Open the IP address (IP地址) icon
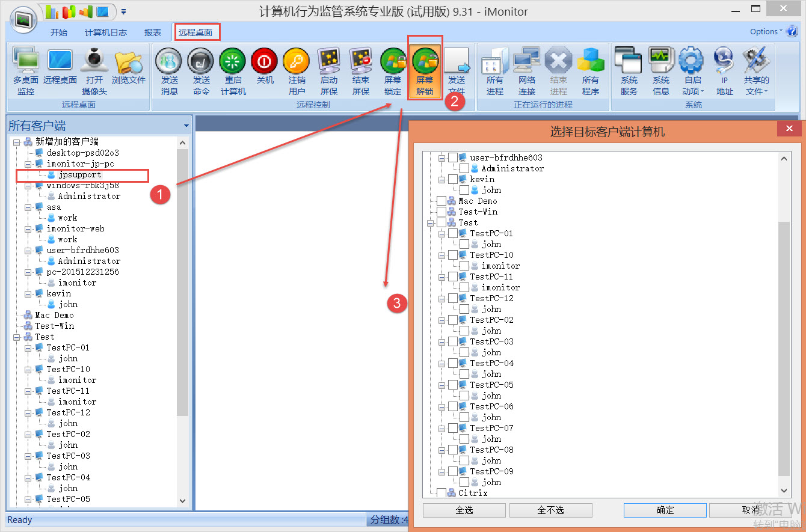Screen dimensions: 806x532 click(725, 72)
